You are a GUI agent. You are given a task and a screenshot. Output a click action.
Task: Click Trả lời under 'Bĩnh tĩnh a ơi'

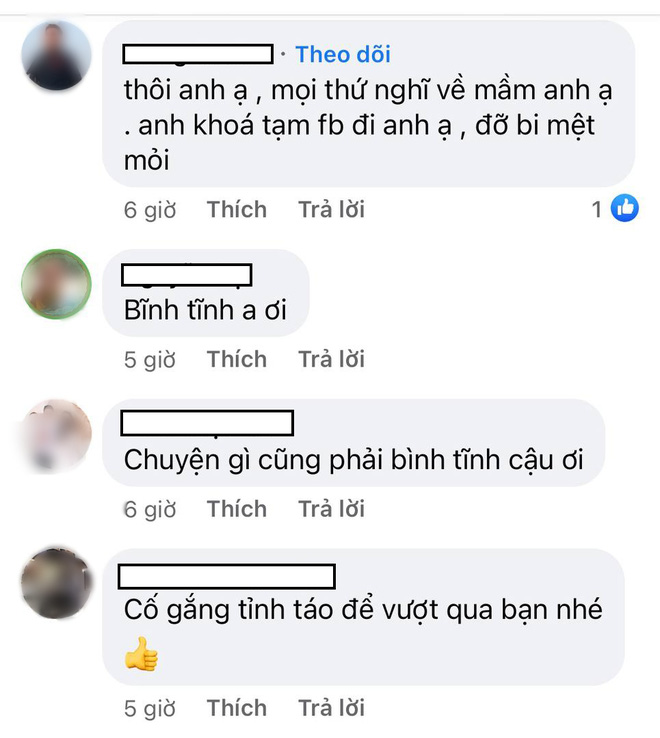coord(331,359)
